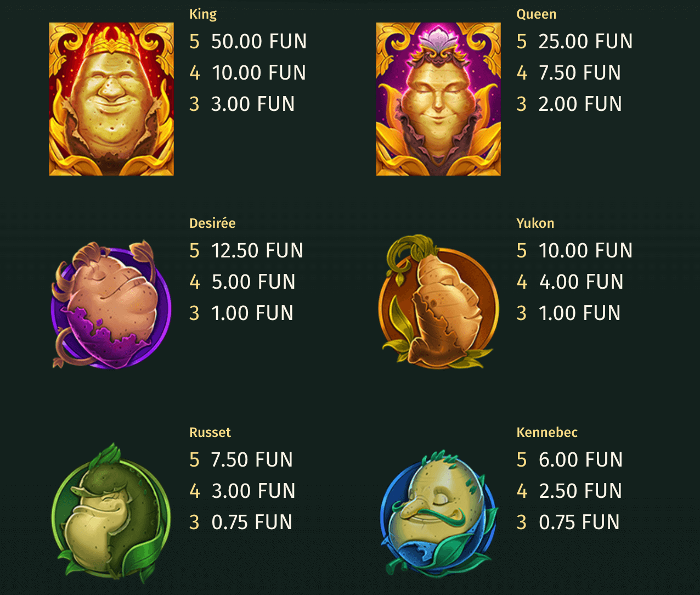Click the Kennebec name heading
This screenshot has height=595, width=700.
(x=547, y=432)
